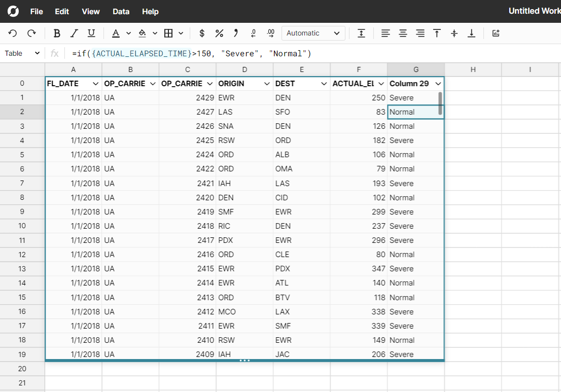Click the decrease decimal places icon
The width and height of the screenshot is (561, 392).
coord(253,33)
